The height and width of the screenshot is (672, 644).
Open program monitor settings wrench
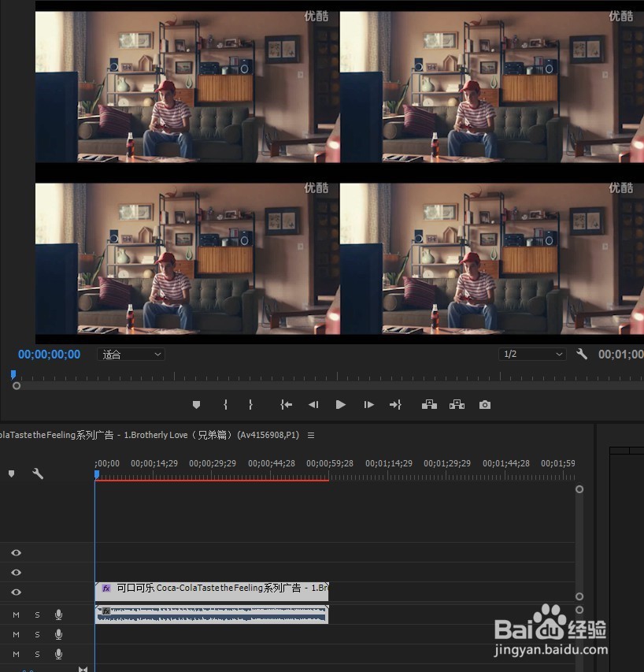tap(582, 354)
